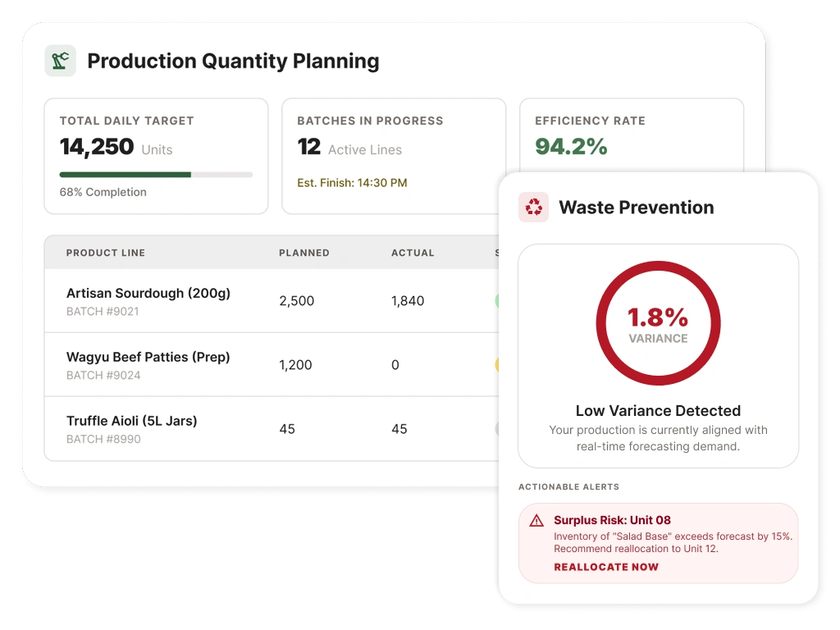Click the ACTIONABLE ALERTS label

pos(569,486)
